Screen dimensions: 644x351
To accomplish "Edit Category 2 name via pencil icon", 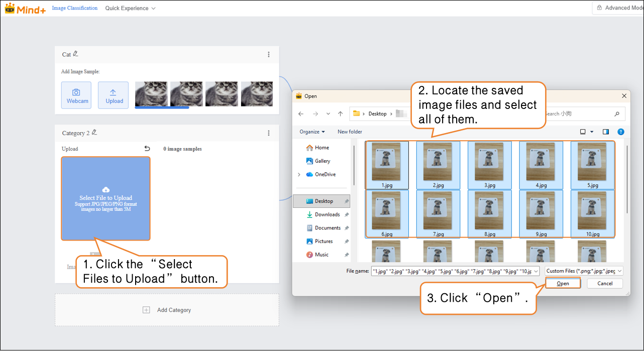I will pyautogui.click(x=94, y=133).
